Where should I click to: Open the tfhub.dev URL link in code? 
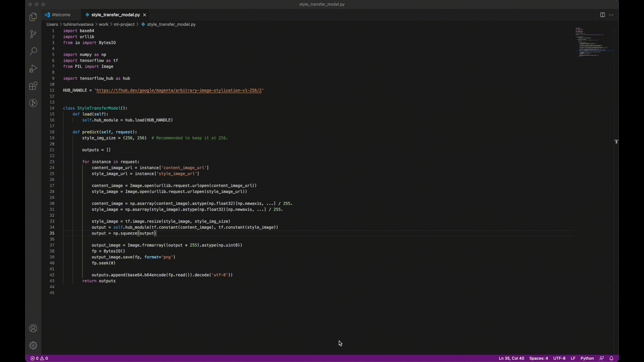click(x=179, y=90)
